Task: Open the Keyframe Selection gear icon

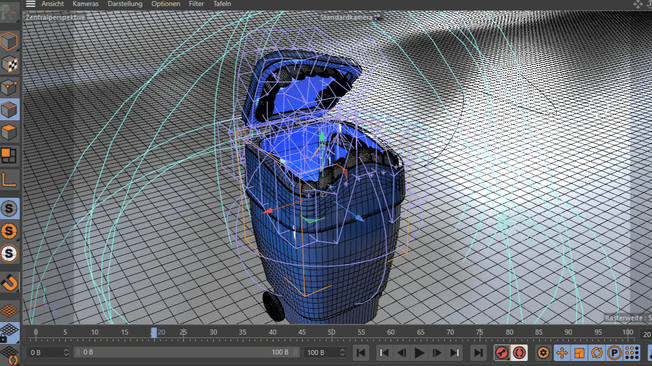Action: pyautogui.click(x=543, y=353)
